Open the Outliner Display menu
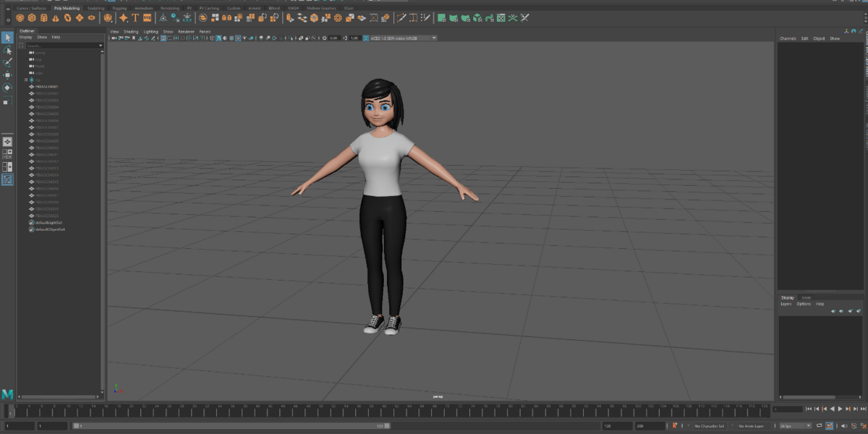The width and height of the screenshot is (868, 434). tap(25, 37)
